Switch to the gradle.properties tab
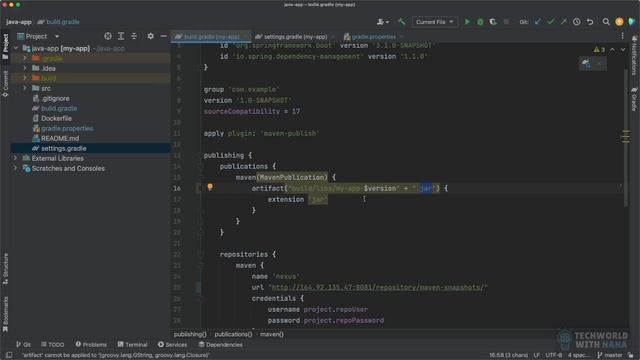This screenshot has height=360, width=640. point(373,37)
